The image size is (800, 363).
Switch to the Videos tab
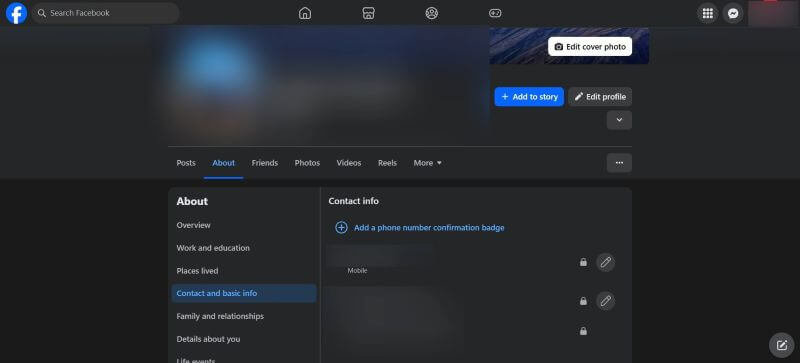tap(349, 163)
